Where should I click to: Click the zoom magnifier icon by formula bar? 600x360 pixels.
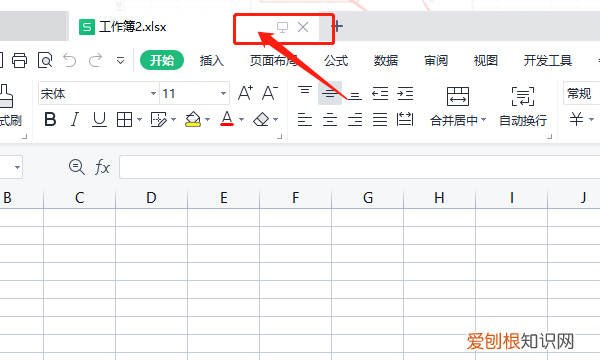pyautogui.click(x=77, y=167)
